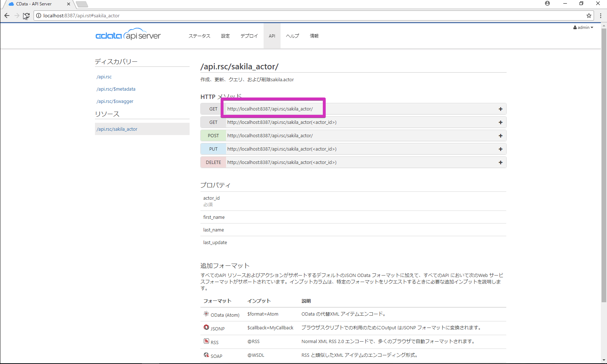Click the JSONP format icon
The width and height of the screenshot is (607, 364).
click(x=206, y=328)
